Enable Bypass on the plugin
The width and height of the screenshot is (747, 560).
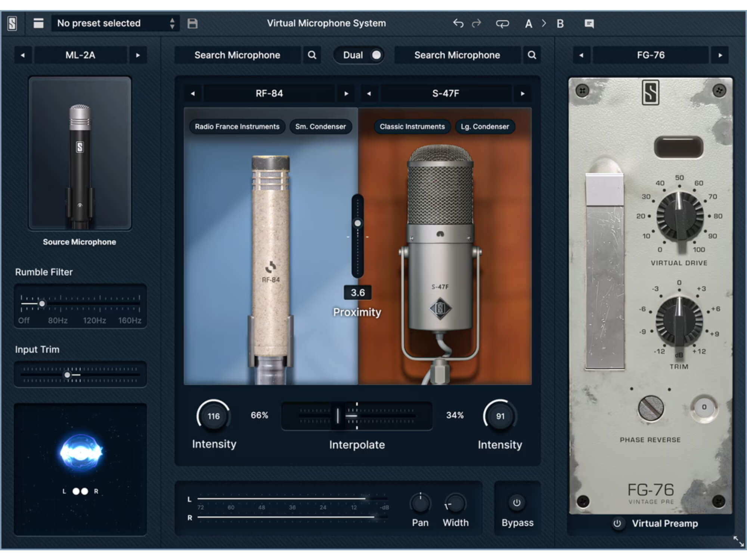(517, 503)
